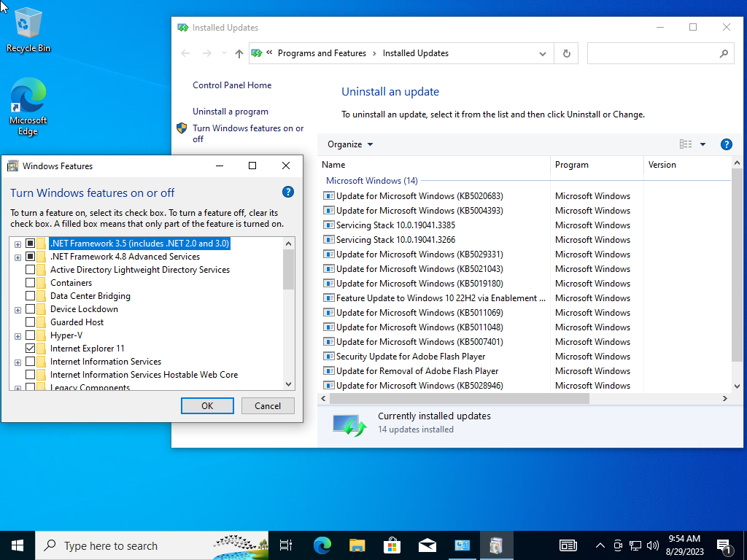The height and width of the screenshot is (560, 747).
Task: Click icon of update KB5020683 row
Action: (x=329, y=195)
